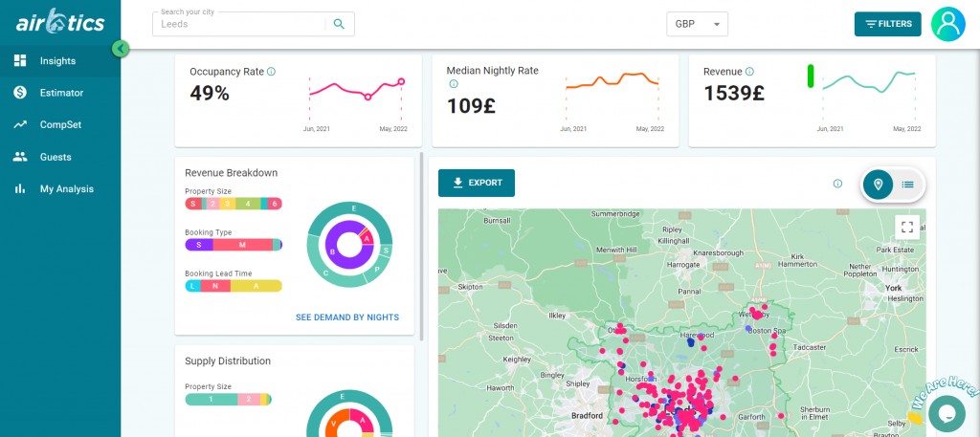Switch to list view
Viewport: 980px width, 437px height.
click(907, 185)
